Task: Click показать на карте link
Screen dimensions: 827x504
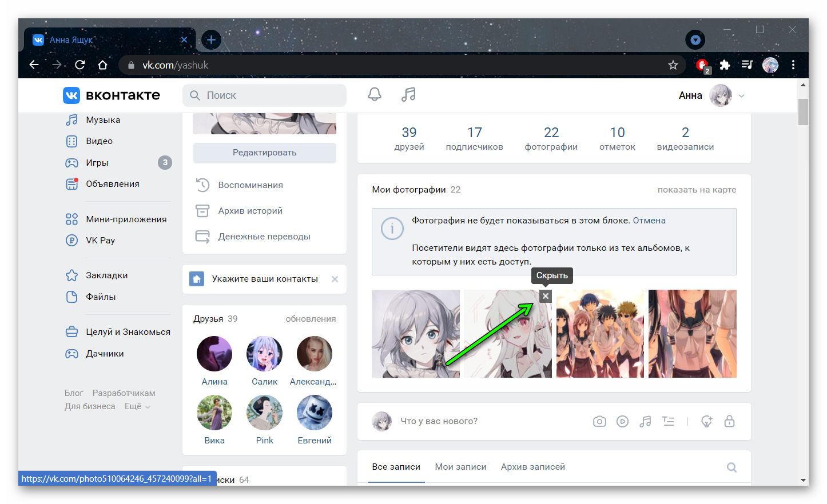Action: 697,190
